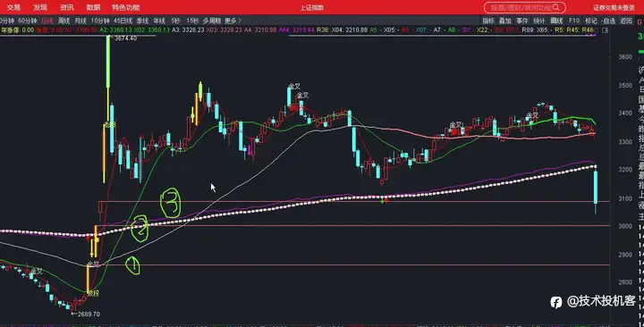Click the 2689.70 low price label

pos(89,314)
